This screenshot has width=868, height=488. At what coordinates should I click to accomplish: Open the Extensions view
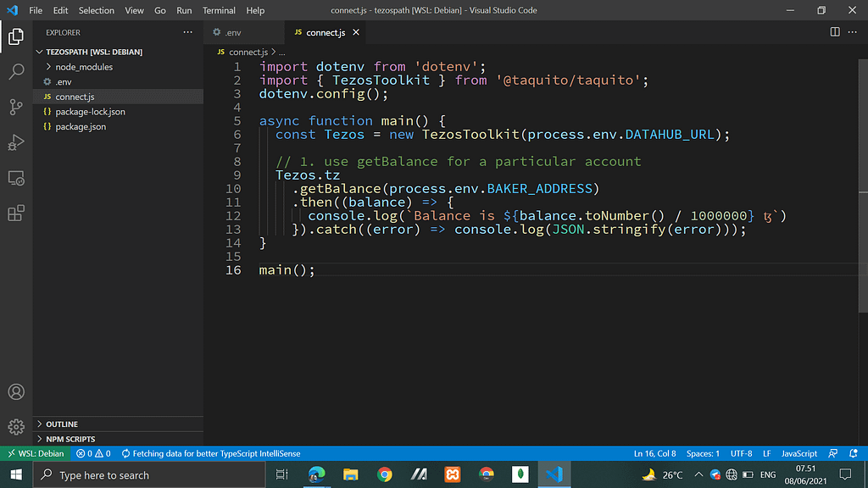pos(16,213)
